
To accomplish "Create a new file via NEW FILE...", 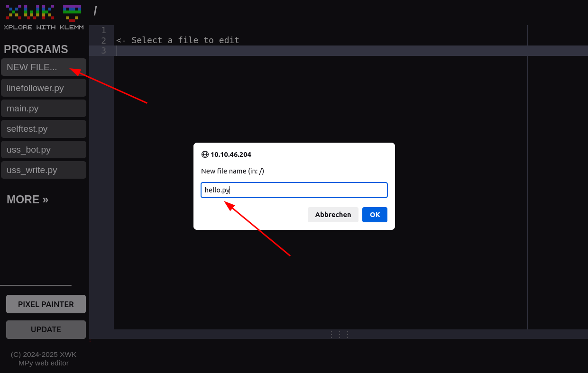I will click(x=44, y=67).
